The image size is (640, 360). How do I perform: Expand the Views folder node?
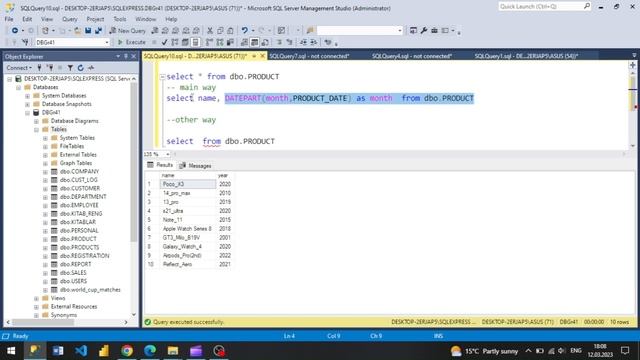point(36,298)
